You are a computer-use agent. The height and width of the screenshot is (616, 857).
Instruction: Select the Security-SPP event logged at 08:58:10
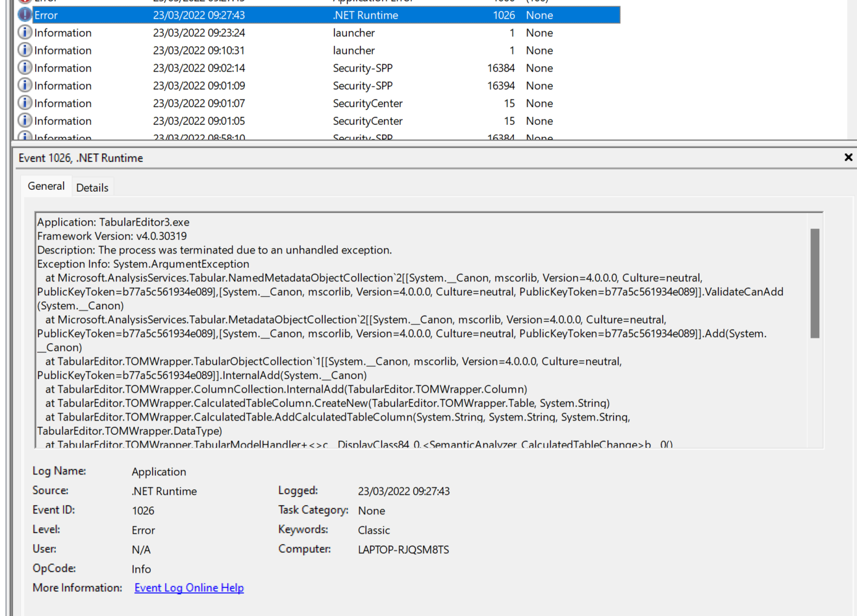[247, 136]
